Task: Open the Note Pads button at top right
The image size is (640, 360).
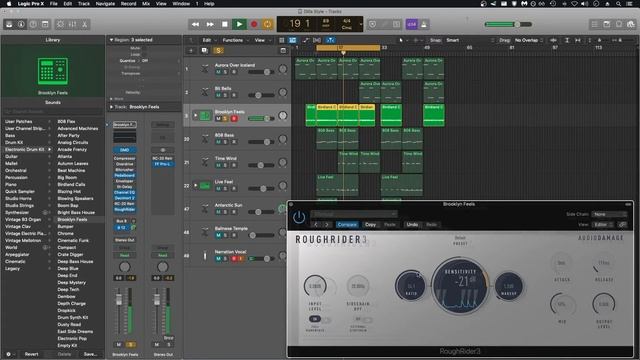Action: click(607, 24)
